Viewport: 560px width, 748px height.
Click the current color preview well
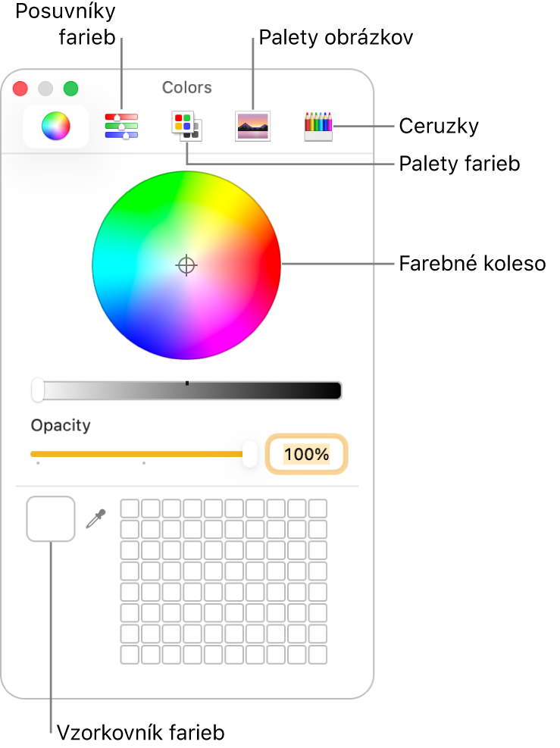(x=51, y=519)
